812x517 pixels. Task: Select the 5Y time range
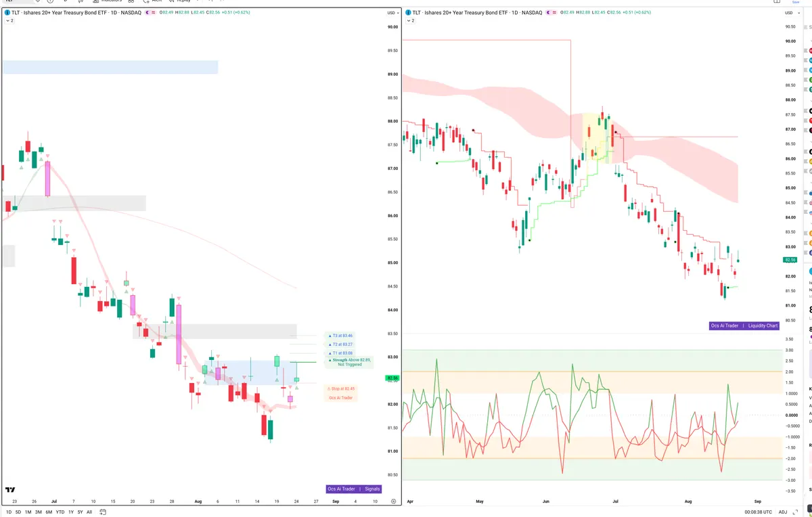click(x=80, y=512)
